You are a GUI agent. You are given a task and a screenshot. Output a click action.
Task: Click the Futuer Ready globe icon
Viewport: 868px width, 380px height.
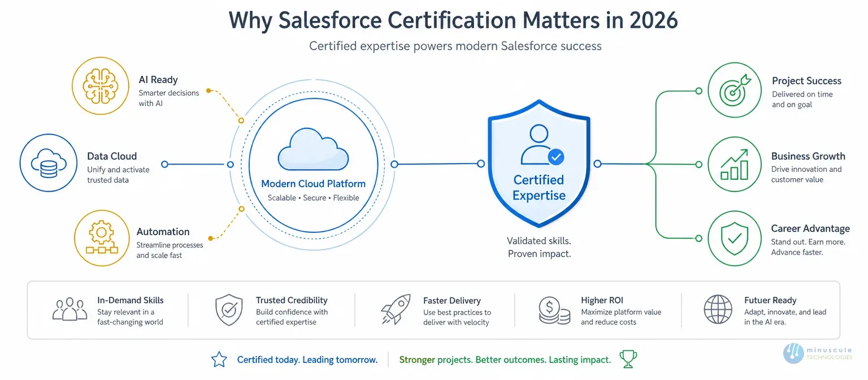click(718, 310)
